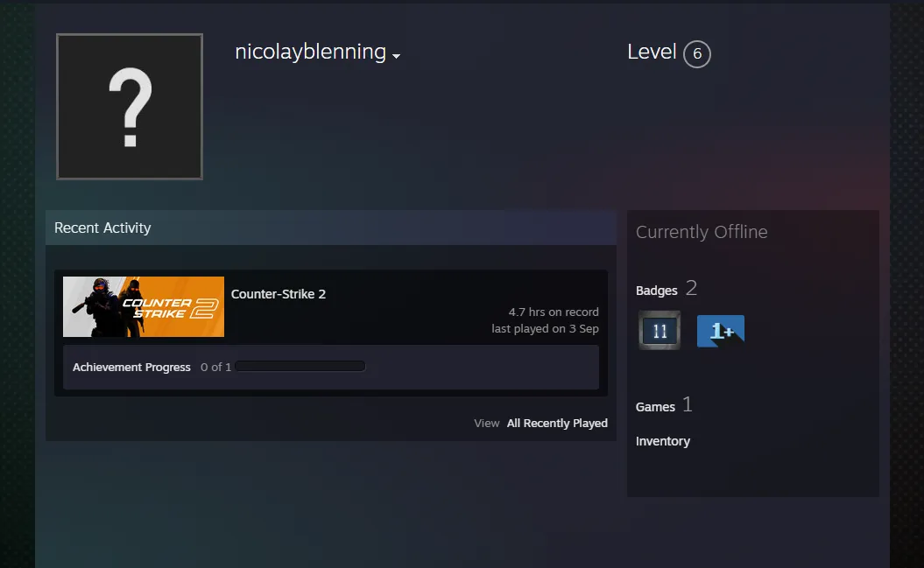Select the blue 1+ game collector badge

click(721, 331)
